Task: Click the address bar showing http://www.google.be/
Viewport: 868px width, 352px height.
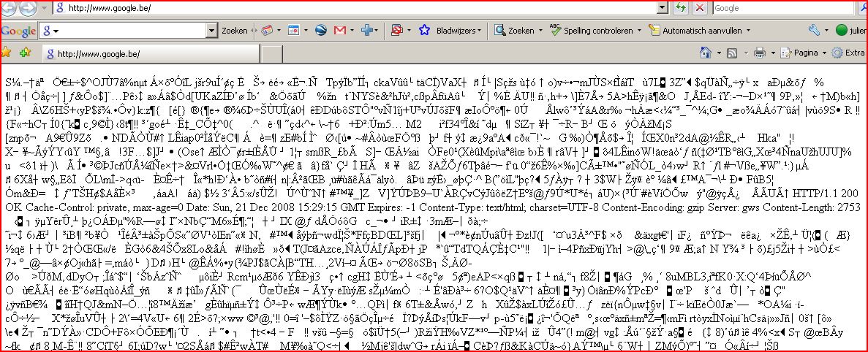Action: pos(362,8)
